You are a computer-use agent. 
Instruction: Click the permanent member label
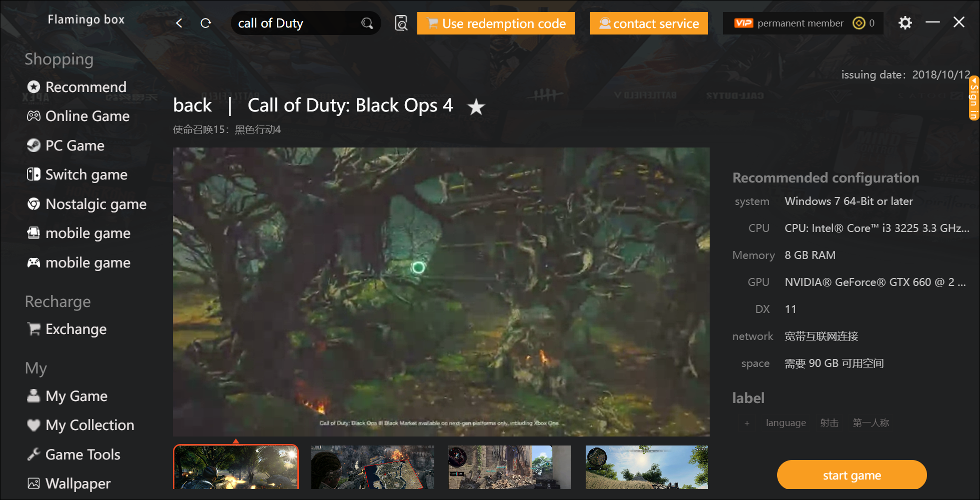point(800,23)
